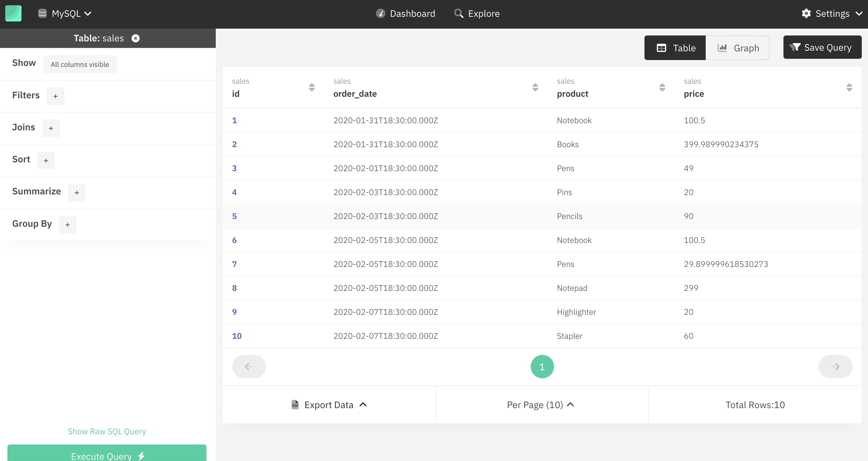Click the Table view icon
This screenshot has width=868, height=461.
[x=661, y=47]
